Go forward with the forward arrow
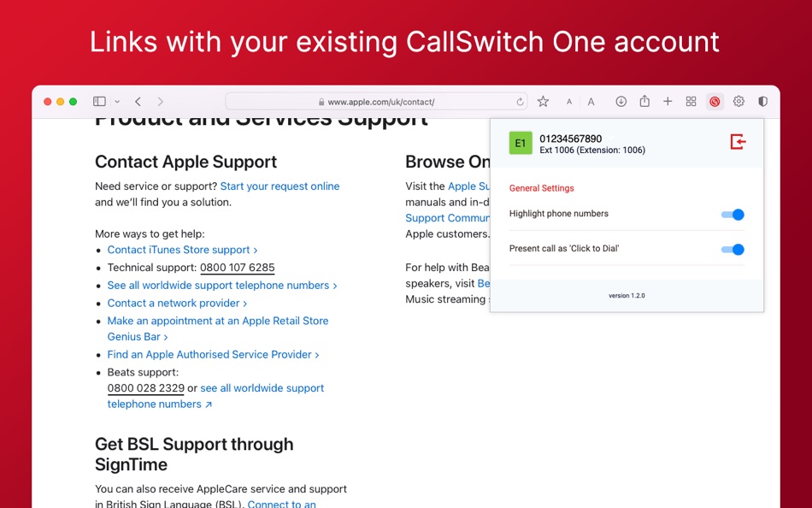This screenshot has width=812, height=508. coord(160,102)
